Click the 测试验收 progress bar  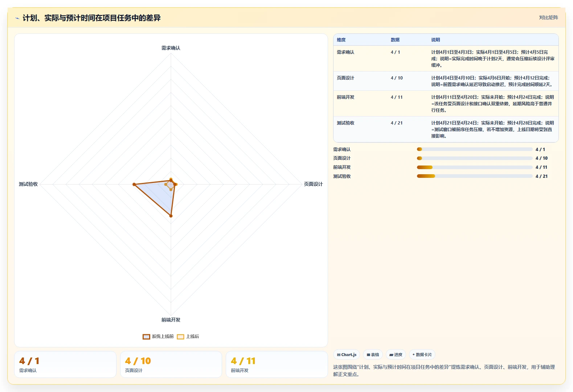(x=475, y=176)
